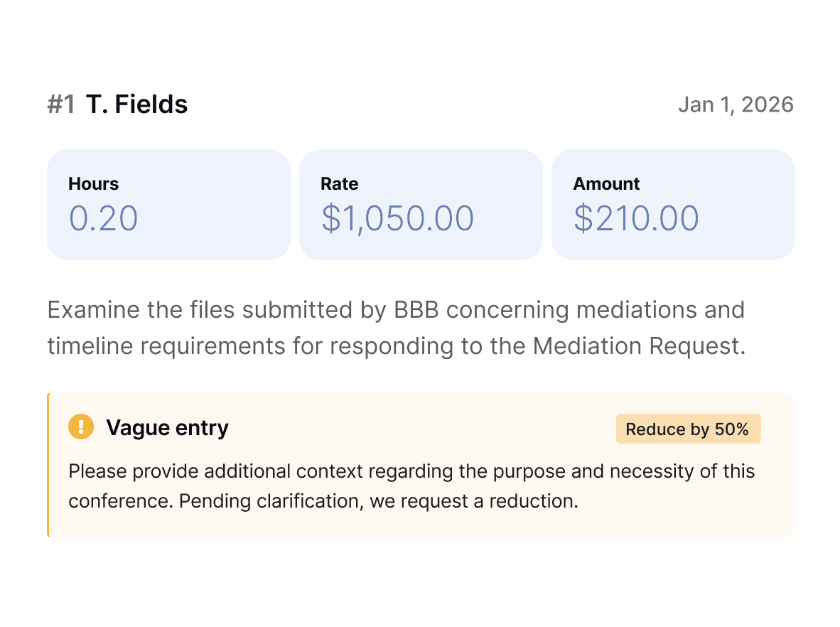Select the 0.20 hours value
840x627 pixels.
[x=103, y=218]
